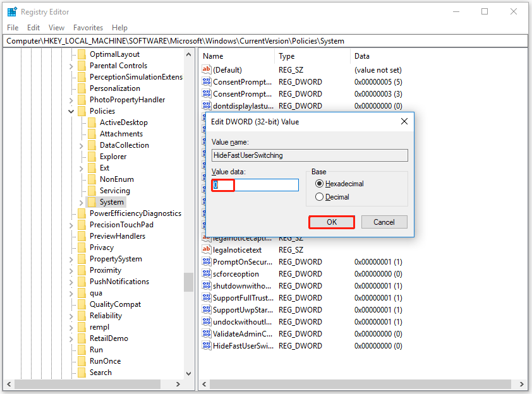Screen dimensions: 532x394
Task: Select the QualityCompat key
Action: click(115, 304)
